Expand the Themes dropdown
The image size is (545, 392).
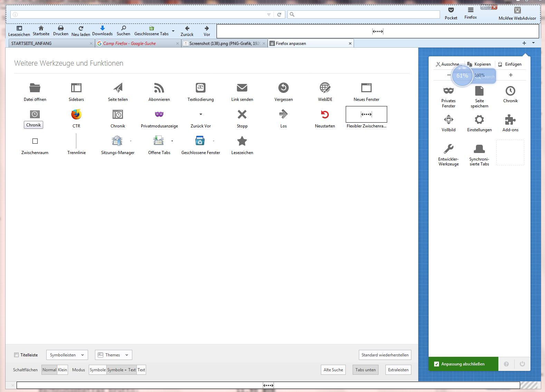pos(113,355)
